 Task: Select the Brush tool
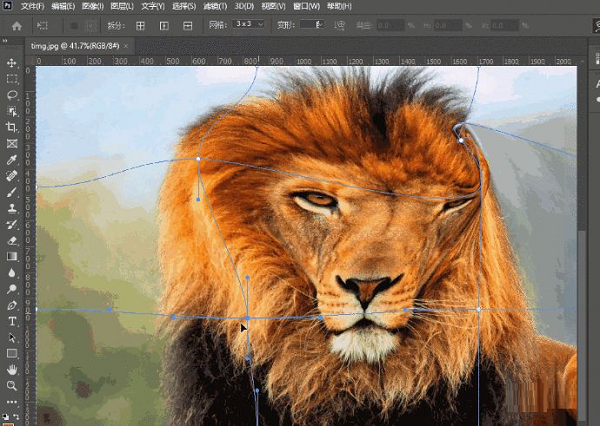[12, 192]
